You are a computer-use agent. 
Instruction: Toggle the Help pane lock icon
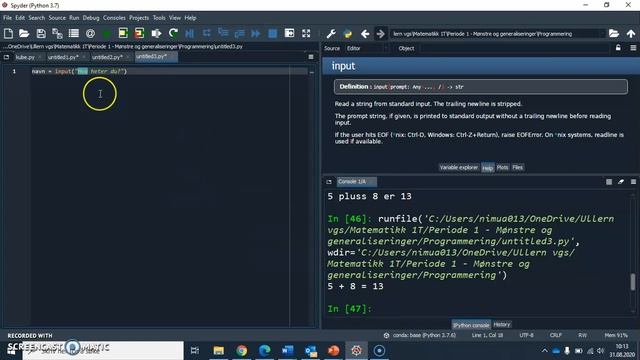(x=618, y=48)
